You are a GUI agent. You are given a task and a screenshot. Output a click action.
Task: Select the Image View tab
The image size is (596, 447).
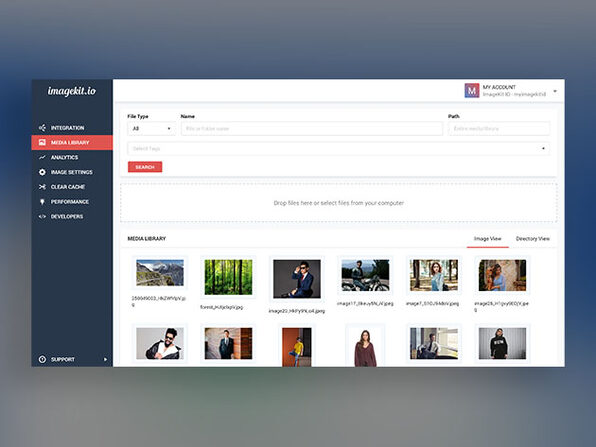coord(487,239)
